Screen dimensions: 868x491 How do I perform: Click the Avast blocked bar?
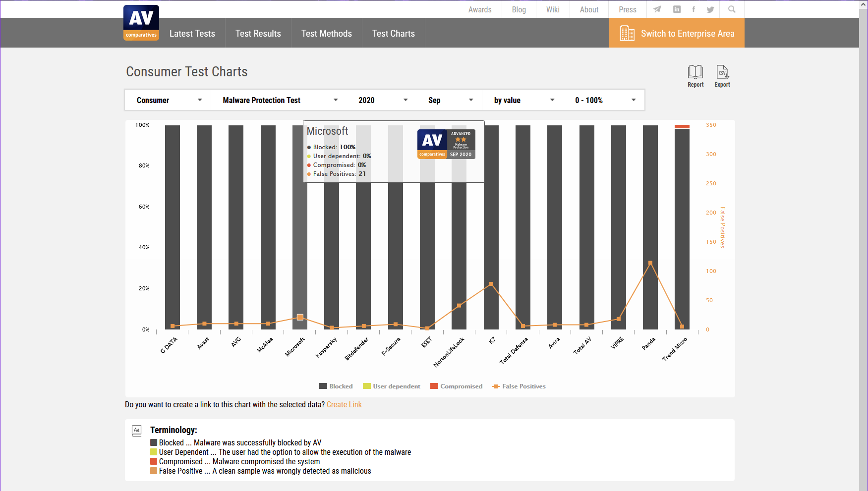coord(204,227)
